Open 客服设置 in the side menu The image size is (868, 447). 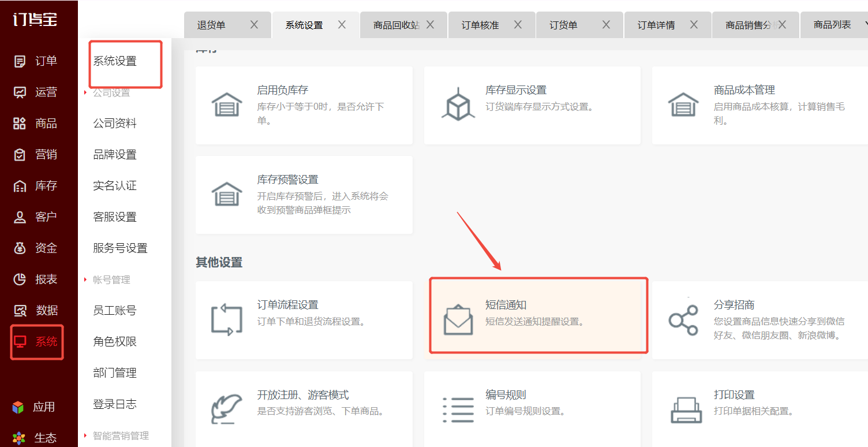[115, 217]
